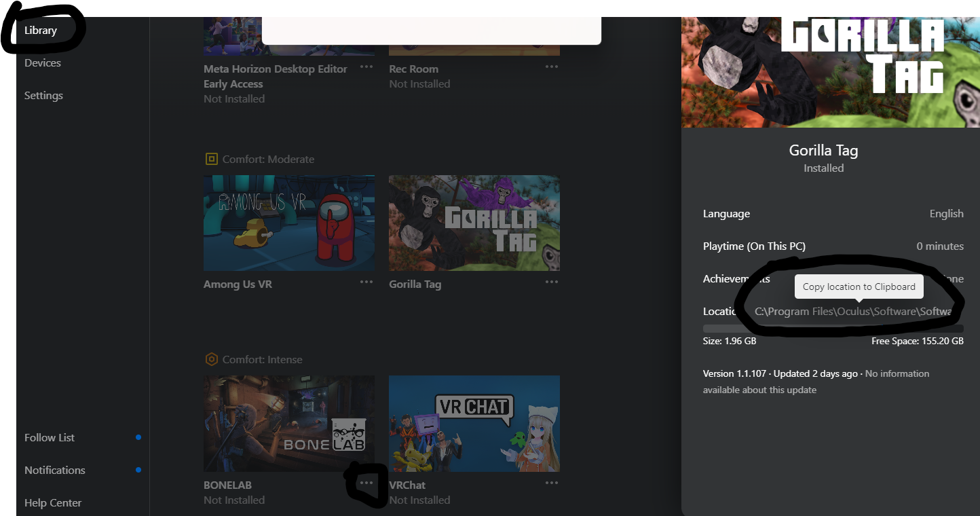
Task: Click the disk space usage bar
Action: pyautogui.click(x=833, y=329)
